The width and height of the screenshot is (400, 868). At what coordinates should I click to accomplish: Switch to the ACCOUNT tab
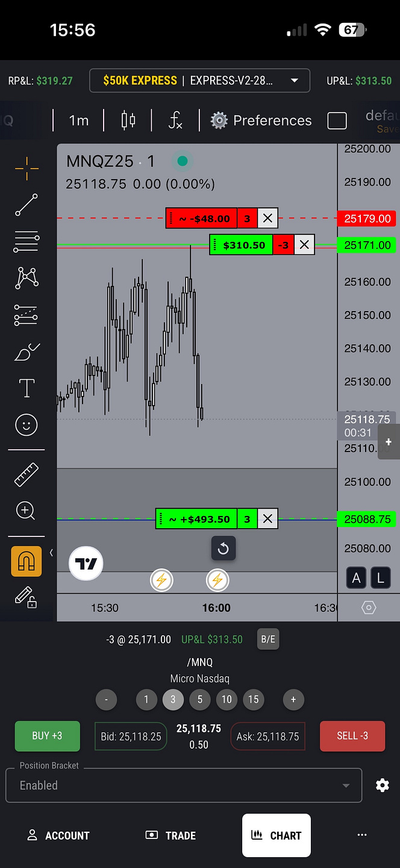58,835
